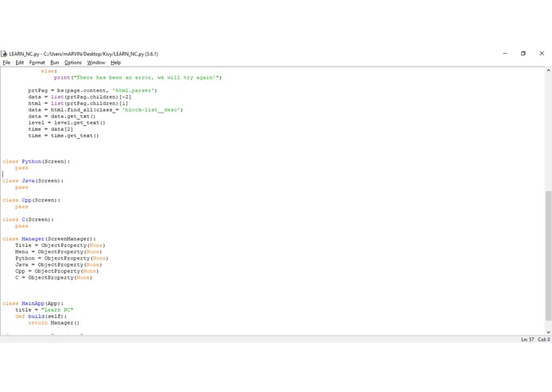Click the line 'Cpp = ObjectProperty(None)'

(57, 271)
